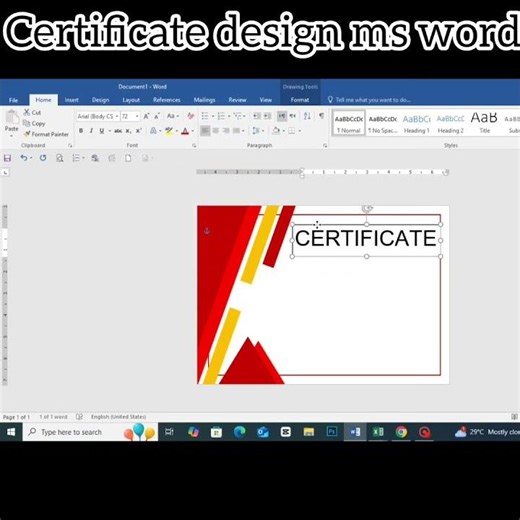The image size is (520, 520).
Task: Toggle Strikethrough formatting
Action: [x=118, y=131]
